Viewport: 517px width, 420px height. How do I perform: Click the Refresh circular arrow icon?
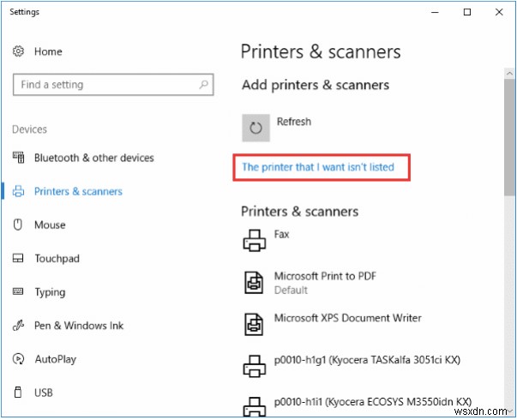[255, 128]
